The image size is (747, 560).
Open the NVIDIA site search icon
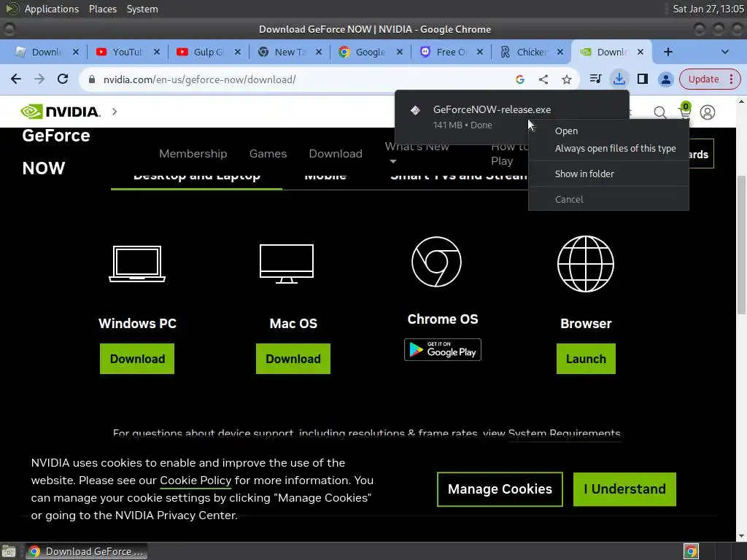pos(659,112)
